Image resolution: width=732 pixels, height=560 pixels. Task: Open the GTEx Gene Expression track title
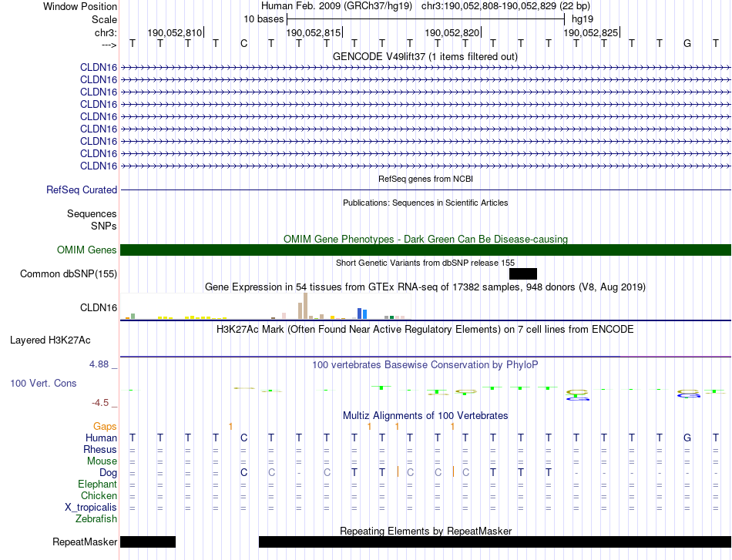[425, 287]
